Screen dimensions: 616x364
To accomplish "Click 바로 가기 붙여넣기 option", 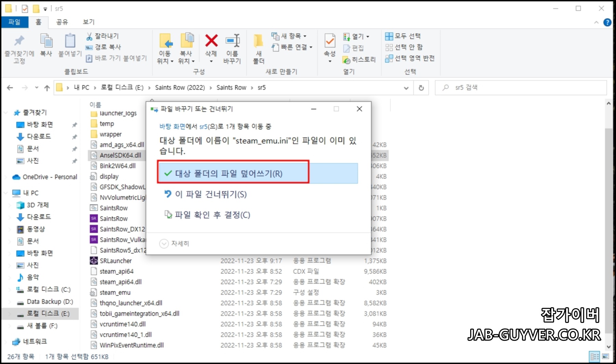I will click(x=116, y=58).
